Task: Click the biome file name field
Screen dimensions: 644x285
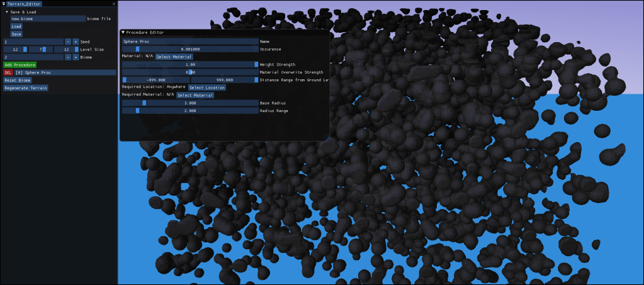Action: click(x=47, y=19)
